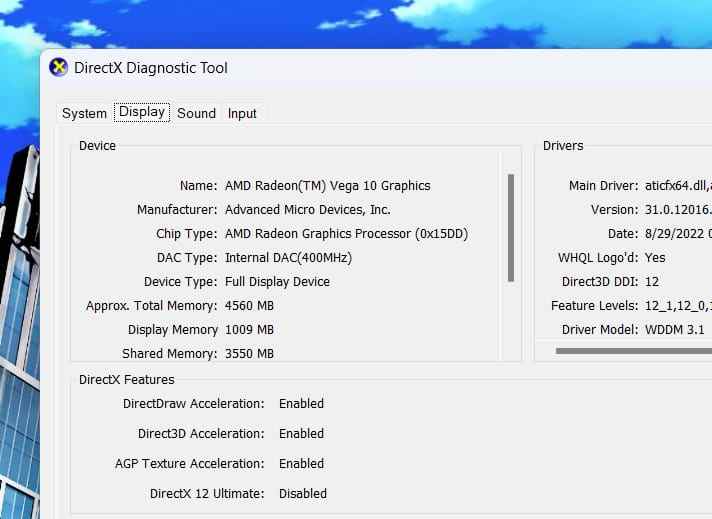Image resolution: width=712 pixels, height=519 pixels.
Task: Click the Direct3D DDI: field label
Action: point(600,282)
